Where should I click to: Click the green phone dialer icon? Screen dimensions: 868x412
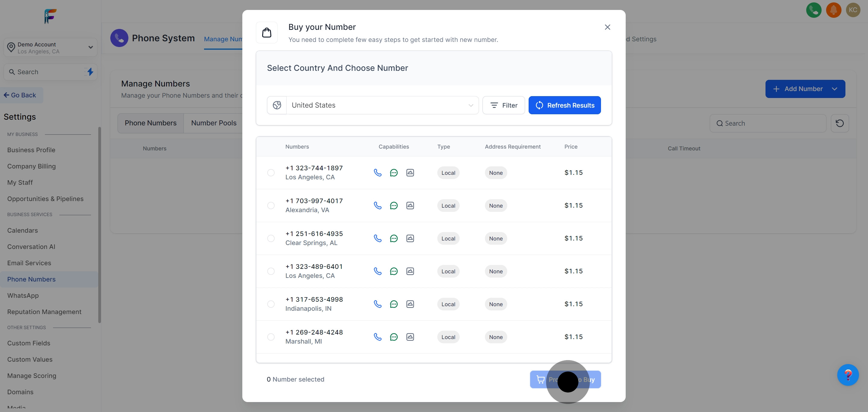[x=813, y=10]
